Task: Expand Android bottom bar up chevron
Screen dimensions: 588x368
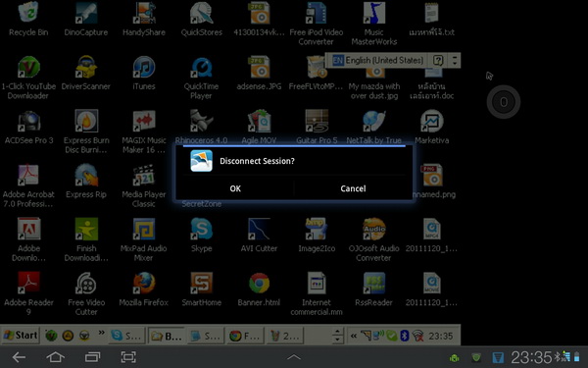Action: 294,357
